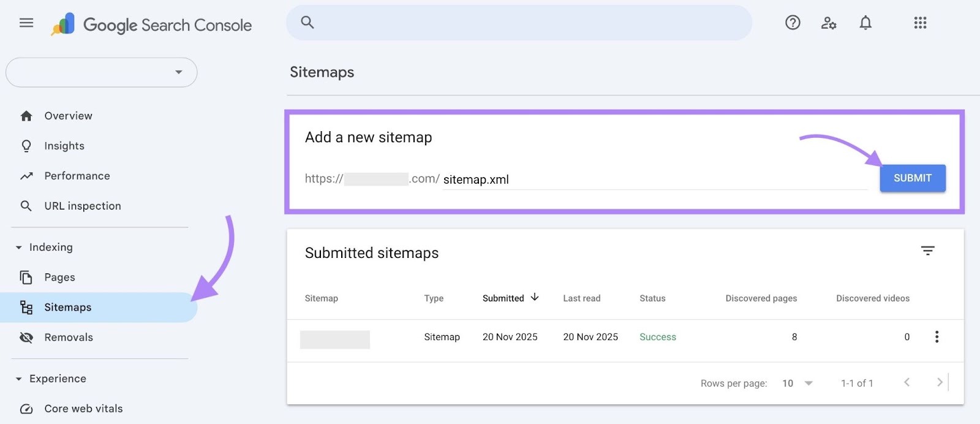Viewport: 980px width, 424px height.
Task: Open the submitted sitemaps filter icon
Action: point(927,251)
